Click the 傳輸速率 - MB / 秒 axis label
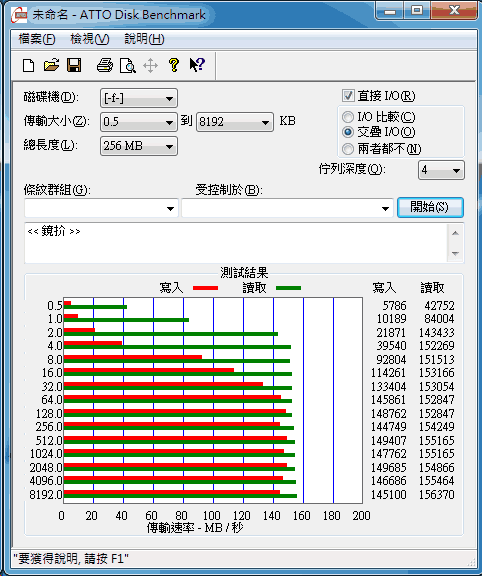Image resolution: width=482 pixels, height=576 pixels. (x=195, y=528)
